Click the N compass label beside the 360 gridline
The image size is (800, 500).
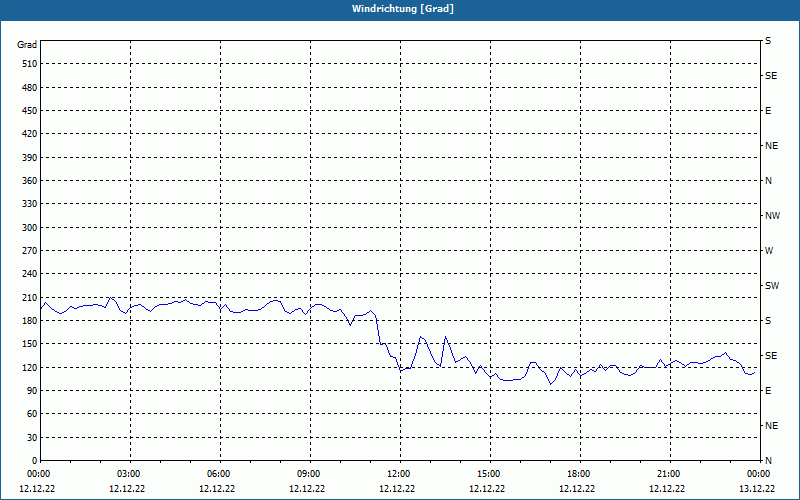pyautogui.click(x=768, y=181)
